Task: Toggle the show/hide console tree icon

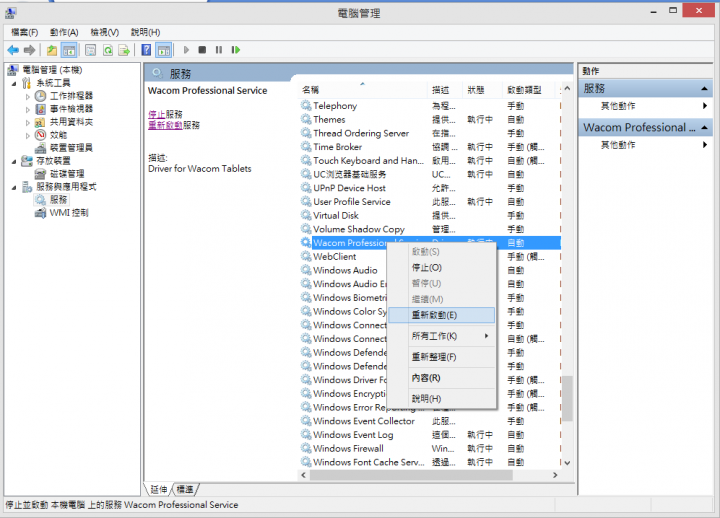Action: coord(69,50)
